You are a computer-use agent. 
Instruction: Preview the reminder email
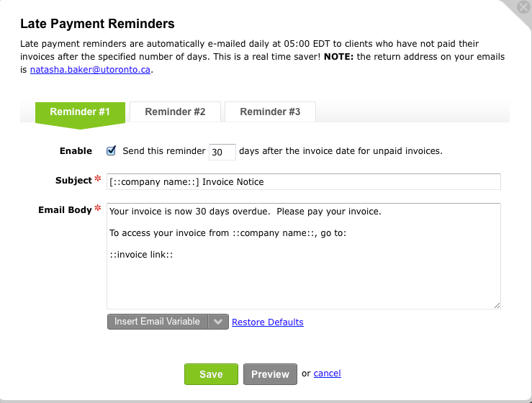[270, 374]
